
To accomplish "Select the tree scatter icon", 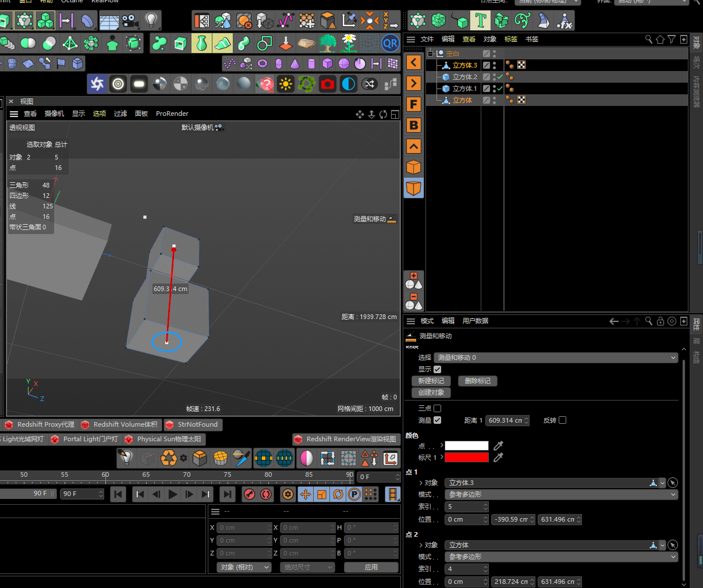I will pos(328,43).
